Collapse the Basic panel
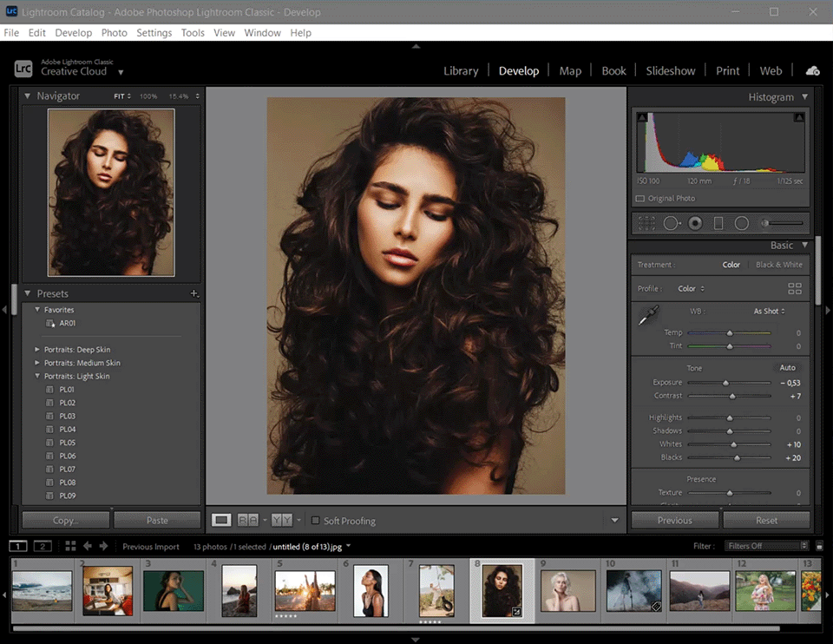833x644 pixels. [x=805, y=245]
